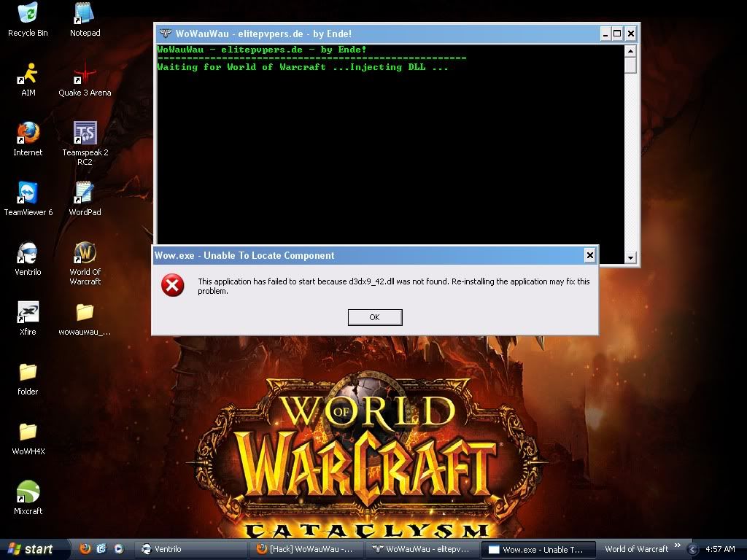Expand the World of Warcraft toolbar chevron
Viewport: 747px width, 560px height.
pos(678,545)
